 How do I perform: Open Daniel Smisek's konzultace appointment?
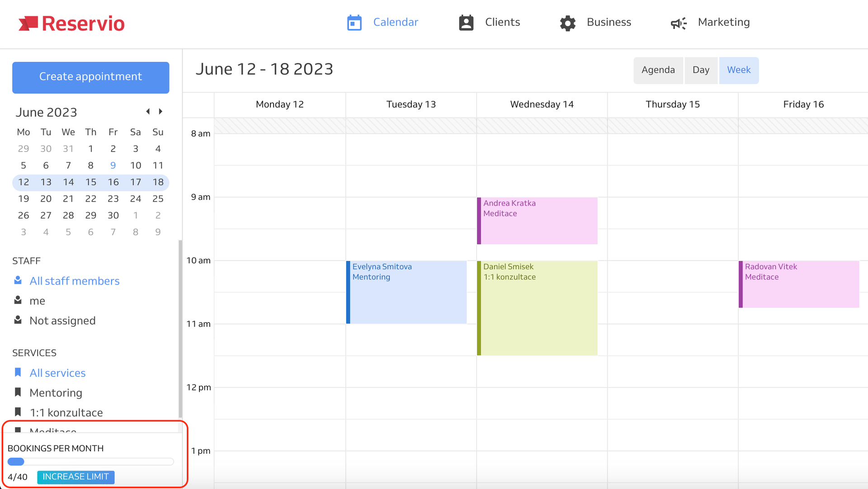tap(537, 308)
